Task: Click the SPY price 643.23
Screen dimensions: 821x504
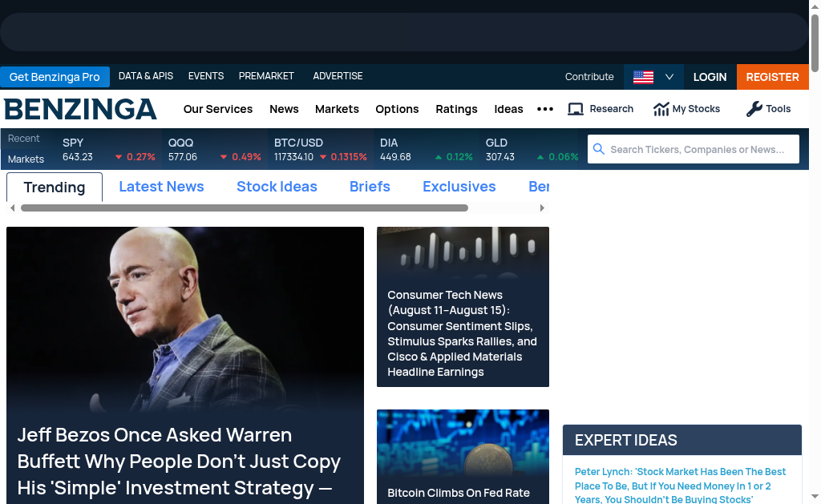Action: click(x=78, y=157)
